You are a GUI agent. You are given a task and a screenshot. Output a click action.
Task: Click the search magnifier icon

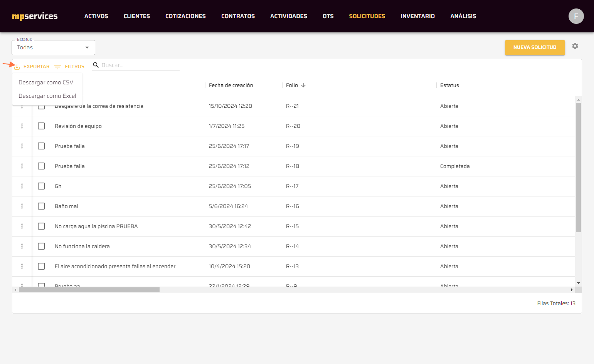96,65
